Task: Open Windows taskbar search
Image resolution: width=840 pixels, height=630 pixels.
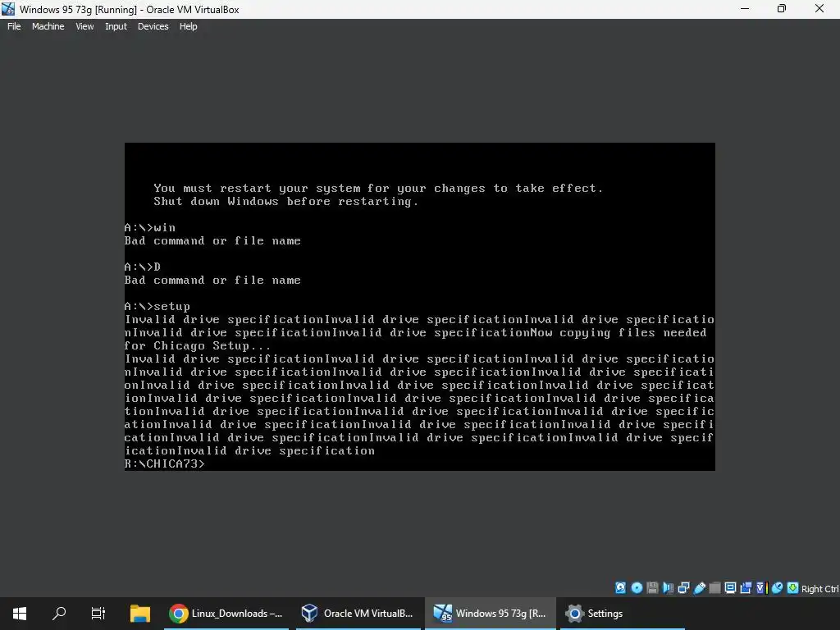Action: point(59,614)
